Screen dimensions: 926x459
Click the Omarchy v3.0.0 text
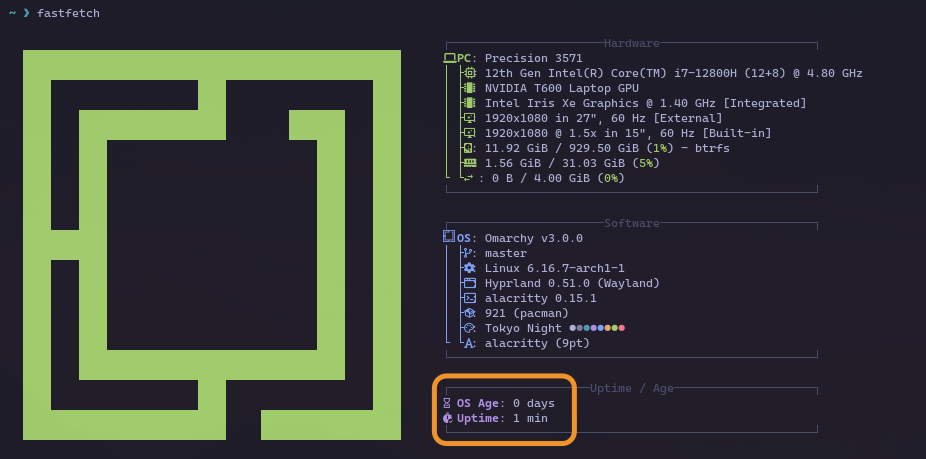pos(533,238)
